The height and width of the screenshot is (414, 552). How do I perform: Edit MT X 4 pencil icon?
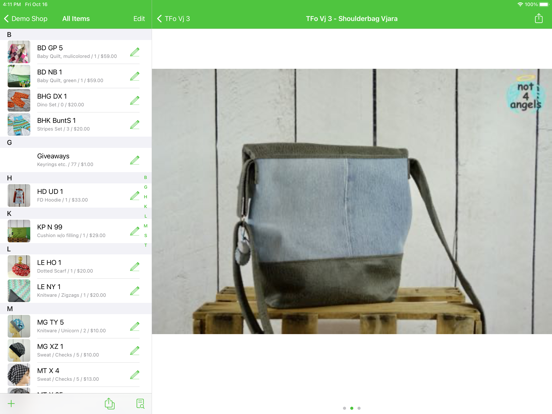[x=134, y=375]
